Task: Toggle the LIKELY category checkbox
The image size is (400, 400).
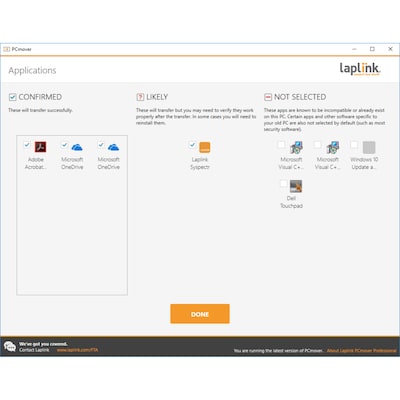Action: tap(140, 97)
